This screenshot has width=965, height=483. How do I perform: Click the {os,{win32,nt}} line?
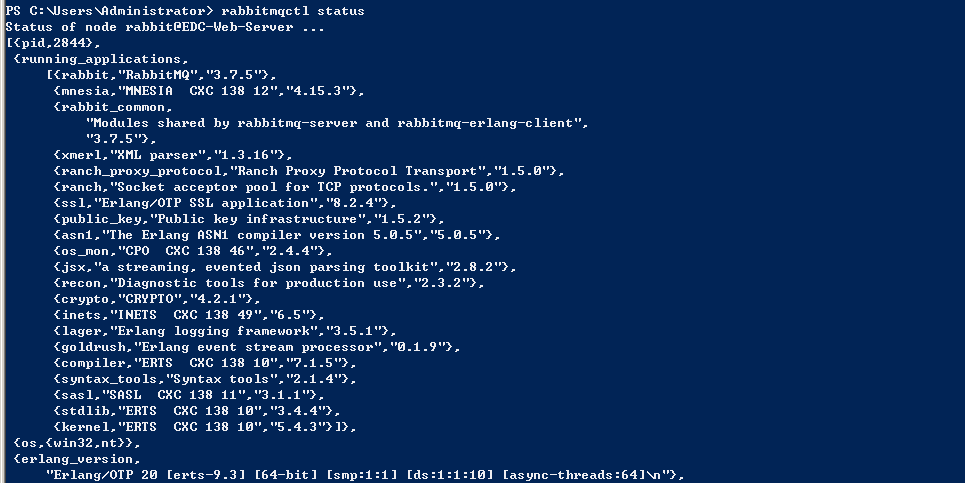click(79, 443)
